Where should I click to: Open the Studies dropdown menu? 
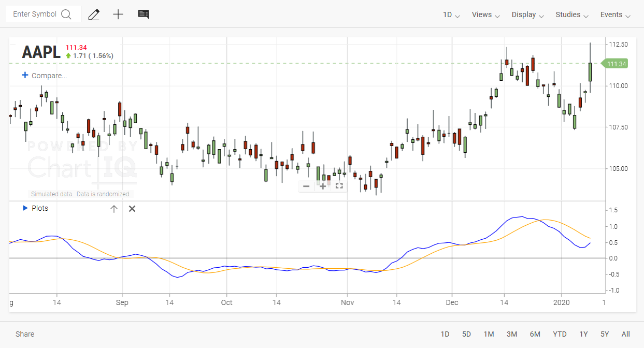point(572,15)
